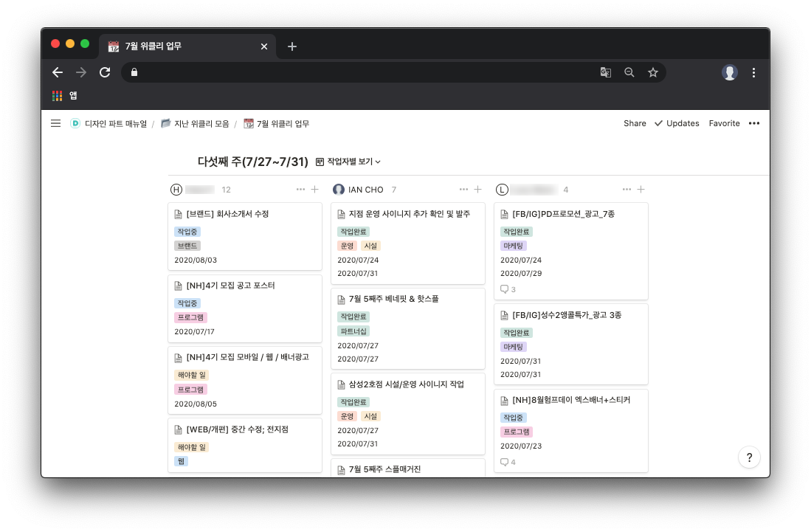Reload the current page
The height and width of the screenshot is (532, 811).
click(105, 72)
